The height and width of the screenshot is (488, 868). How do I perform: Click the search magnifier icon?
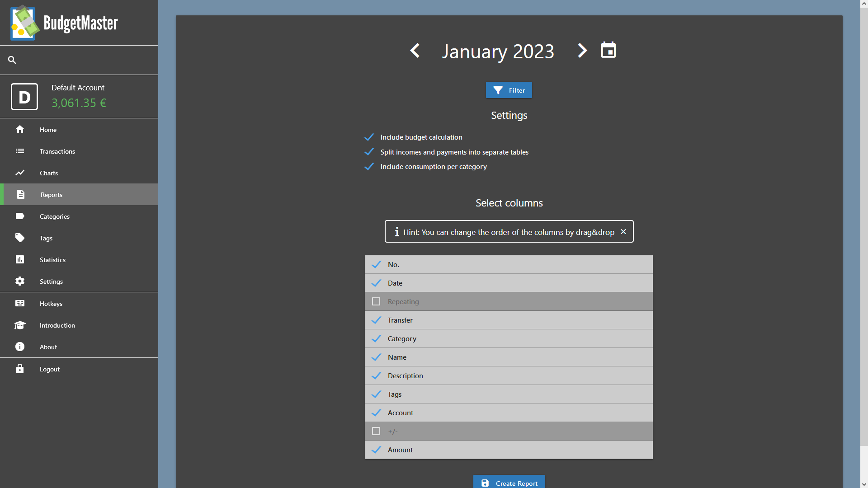[12, 60]
